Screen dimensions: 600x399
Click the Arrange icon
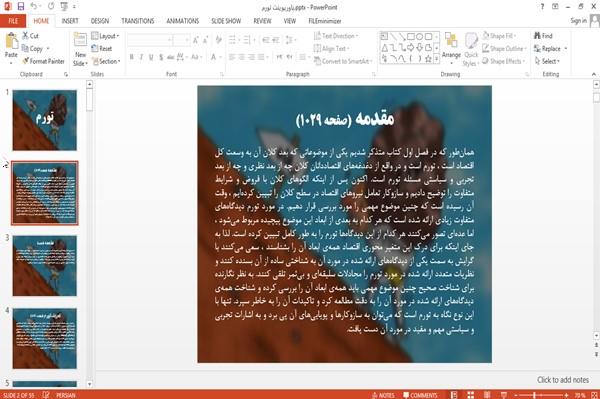(451, 41)
